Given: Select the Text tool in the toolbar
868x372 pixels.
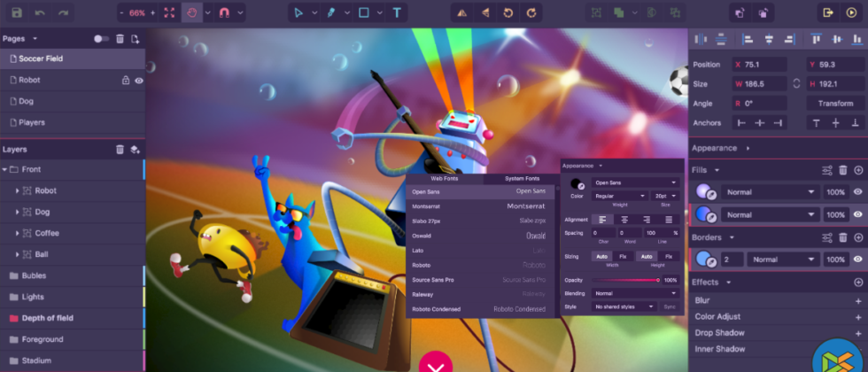Looking at the screenshot, I should tap(397, 13).
